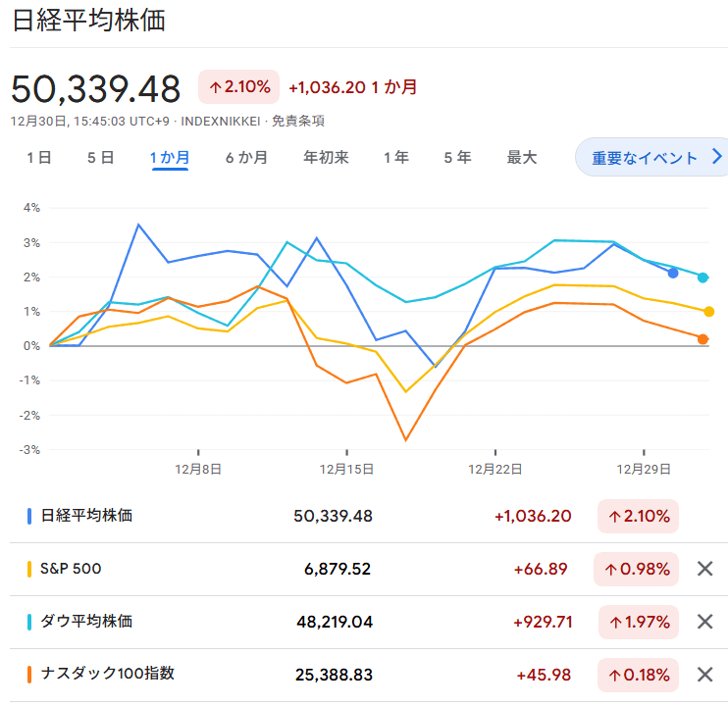Image resolution: width=728 pixels, height=706 pixels.
Task: Remove ナスダック100指数 comparison with X icon
Action: pyautogui.click(x=704, y=675)
